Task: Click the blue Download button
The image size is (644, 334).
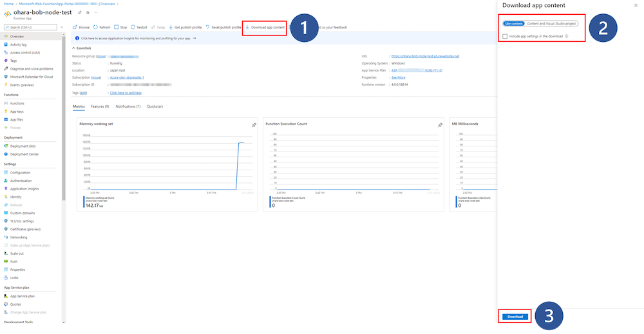Action: click(x=515, y=317)
